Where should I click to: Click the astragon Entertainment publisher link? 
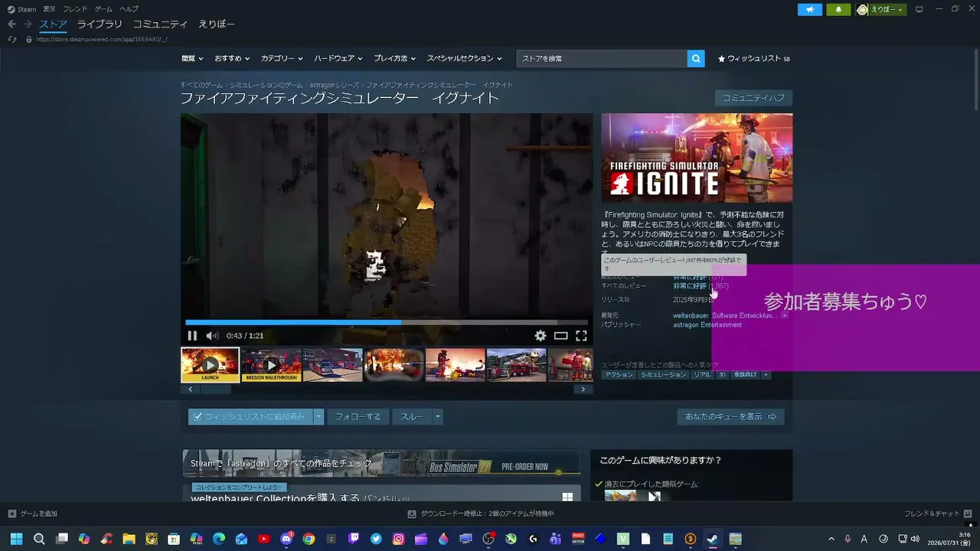click(707, 325)
